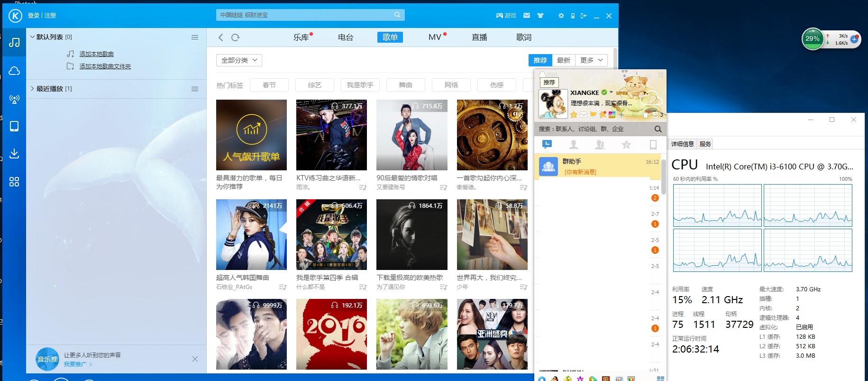Open the skin T-shirt icon in Kugou
868x381 pixels.
[540, 16]
